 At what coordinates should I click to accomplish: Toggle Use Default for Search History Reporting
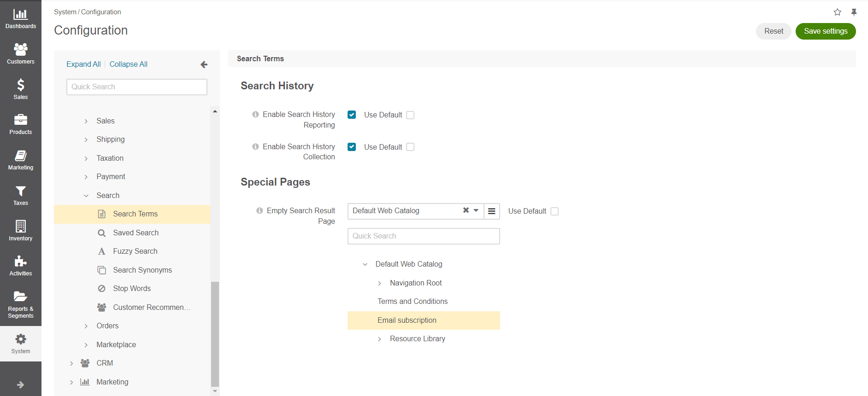(410, 115)
